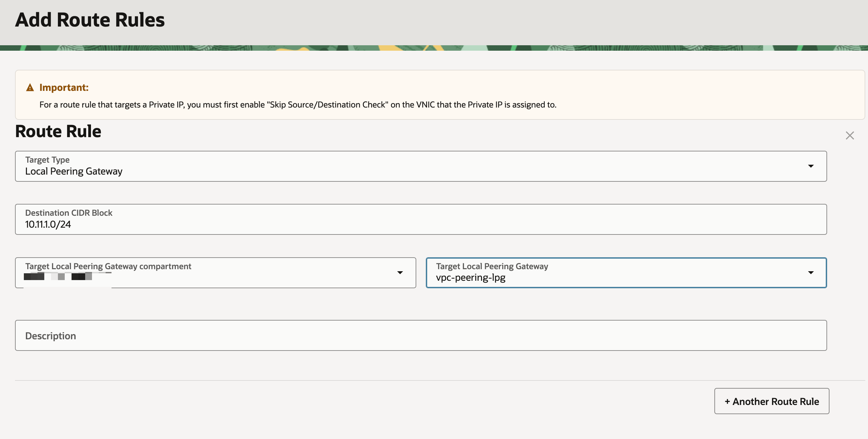Click the Route Rule section heading
Image resolution: width=868 pixels, height=439 pixels.
pyautogui.click(x=58, y=131)
